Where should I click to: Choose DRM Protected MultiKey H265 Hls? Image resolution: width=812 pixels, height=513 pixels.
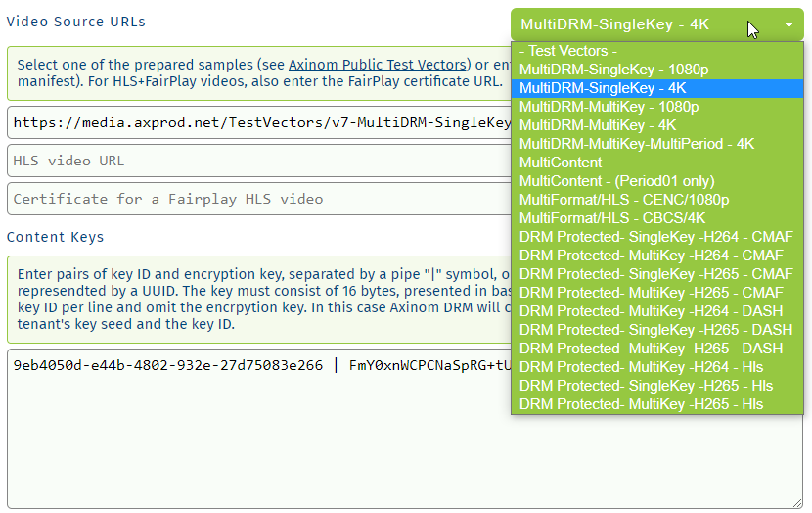tap(641, 404)
